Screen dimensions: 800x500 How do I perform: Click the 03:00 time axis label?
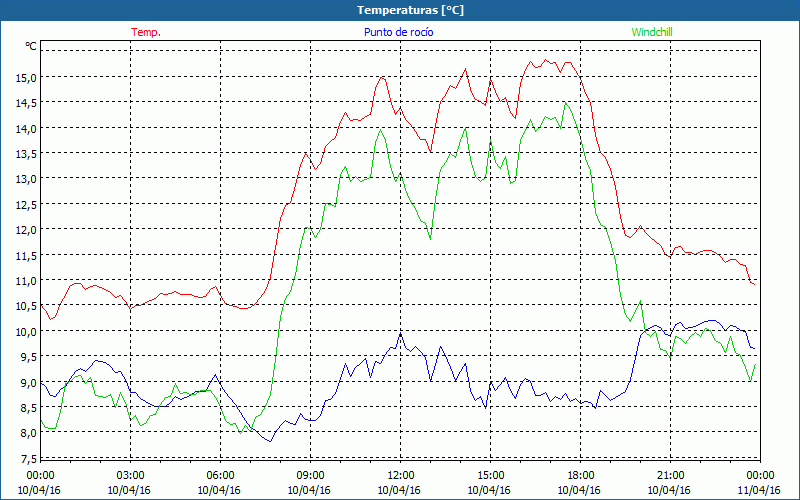pyautogui.click(x=130, y=475)
